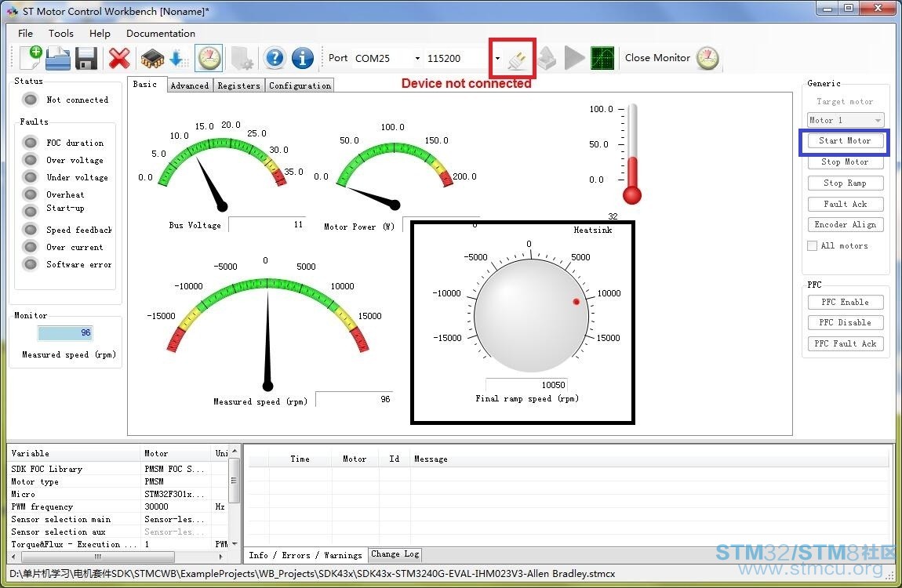Screen dimensions: 902x588
Task: Open a project with the folder icon
Action: pyautogui.click(x=58, y=58)
